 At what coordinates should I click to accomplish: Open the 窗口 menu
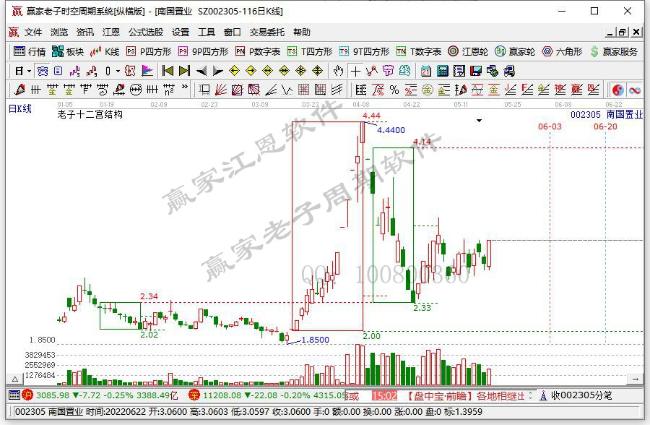coord(232,32)
